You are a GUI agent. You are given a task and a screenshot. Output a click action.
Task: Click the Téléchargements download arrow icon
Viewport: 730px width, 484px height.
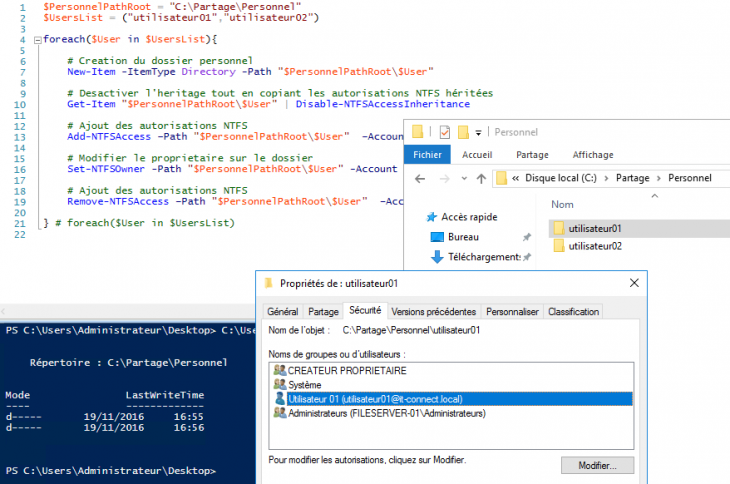pos(437,257)
